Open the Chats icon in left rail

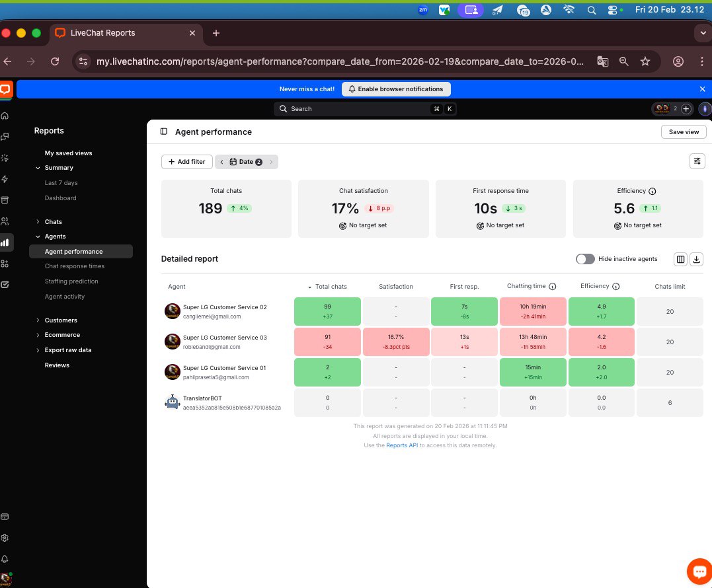click(5, 137)
